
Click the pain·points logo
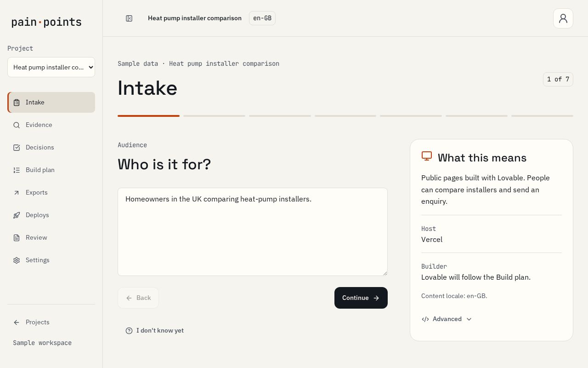click(x=46, y=22)
